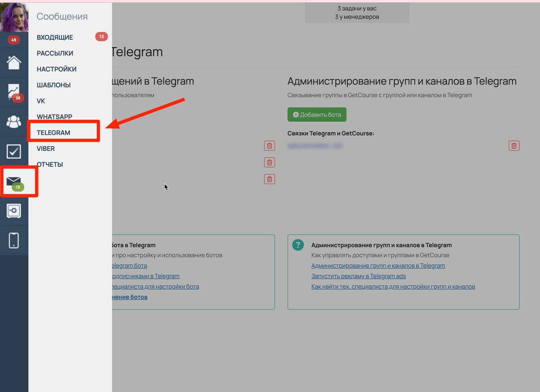Open Отчеты in the messages menu
Viewport: 540px width, 392px height.
tap(50, 164)
